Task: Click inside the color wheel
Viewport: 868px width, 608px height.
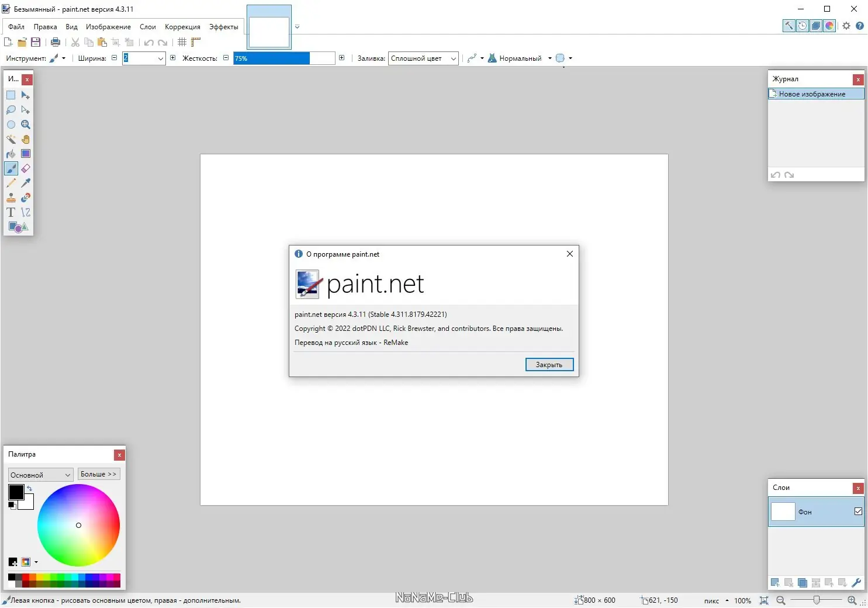Action: pos(78,525)
